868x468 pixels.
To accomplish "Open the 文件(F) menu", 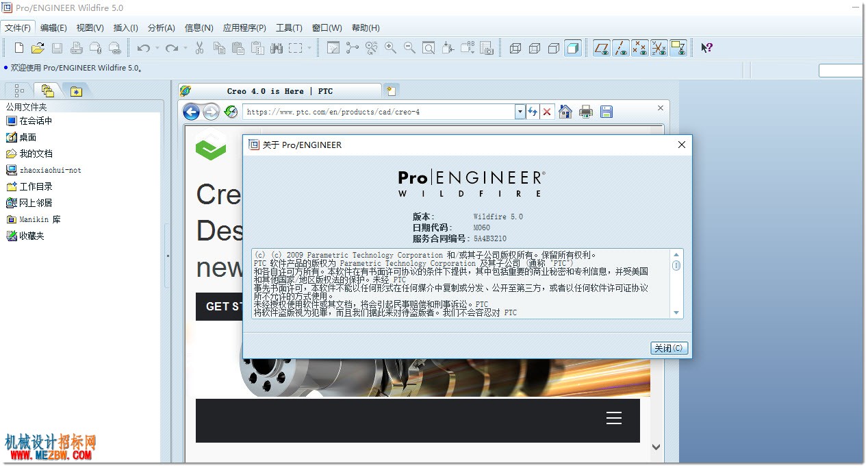I will 18,28.
